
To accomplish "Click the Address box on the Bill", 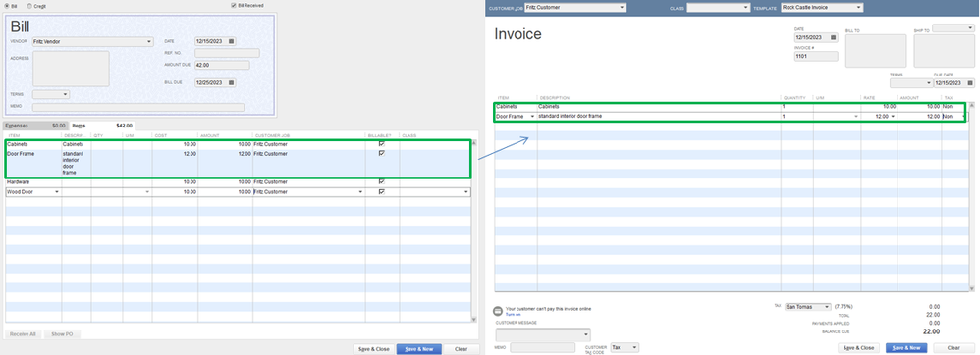I will point(71,69).
